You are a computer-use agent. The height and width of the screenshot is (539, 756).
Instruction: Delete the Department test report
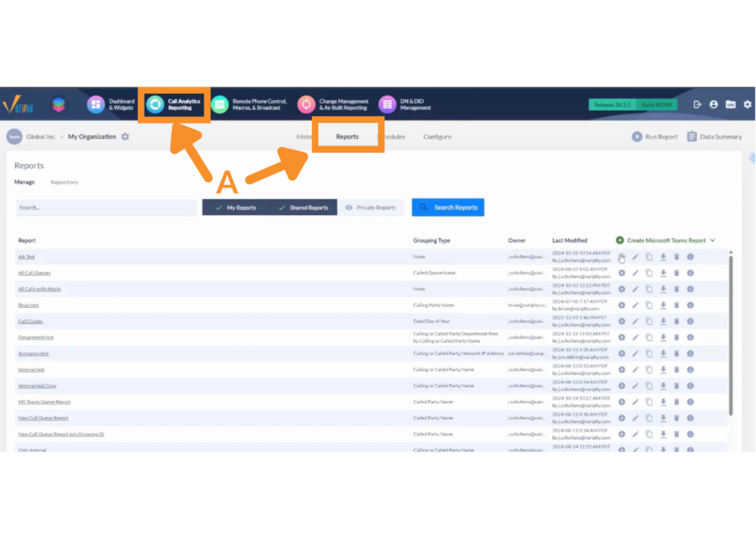(x=677, y=338)
